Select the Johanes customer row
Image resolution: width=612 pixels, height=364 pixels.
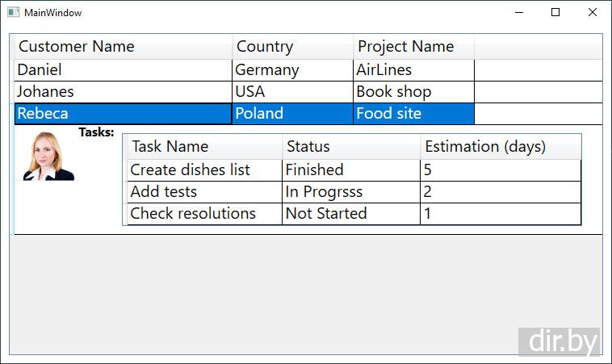tap(123, 92)
